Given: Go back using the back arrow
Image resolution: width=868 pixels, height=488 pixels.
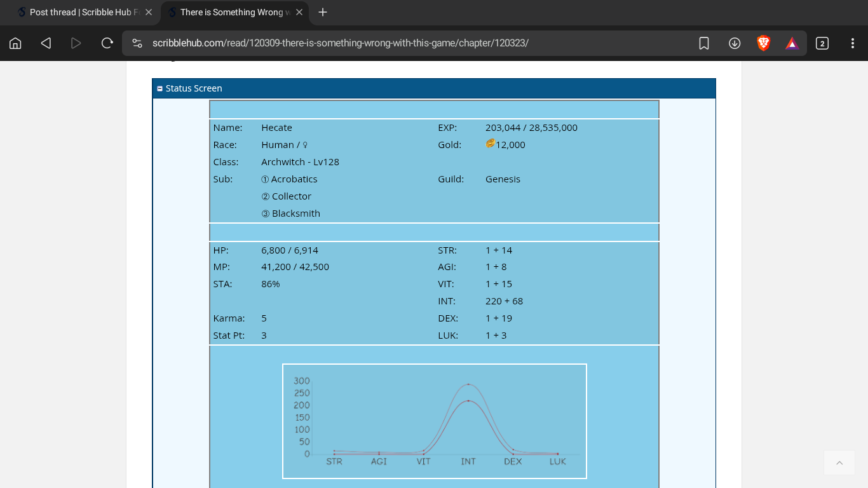Looking at the screenshot, I should [x=46, y=43].
